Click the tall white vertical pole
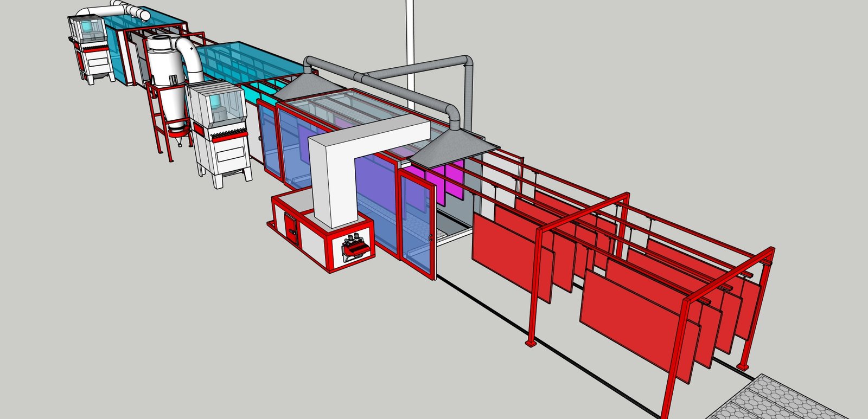 click(410, 43)
